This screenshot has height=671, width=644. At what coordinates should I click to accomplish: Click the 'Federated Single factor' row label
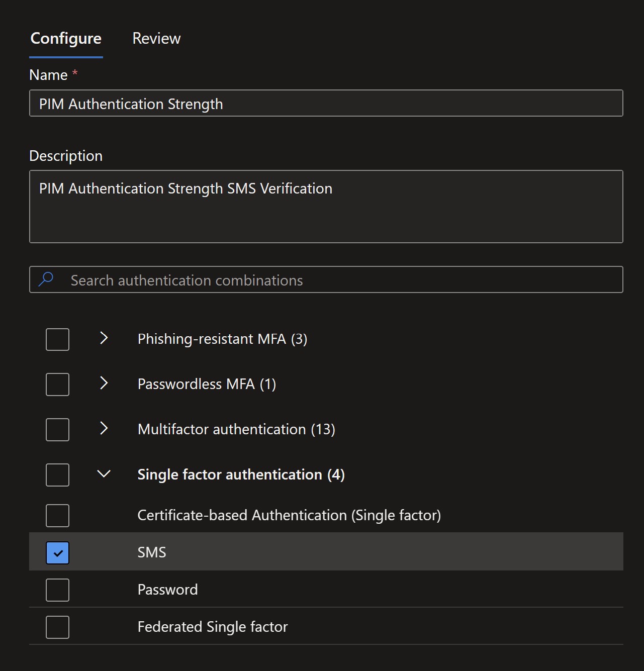pyautogui.click(x=213, y=627)
